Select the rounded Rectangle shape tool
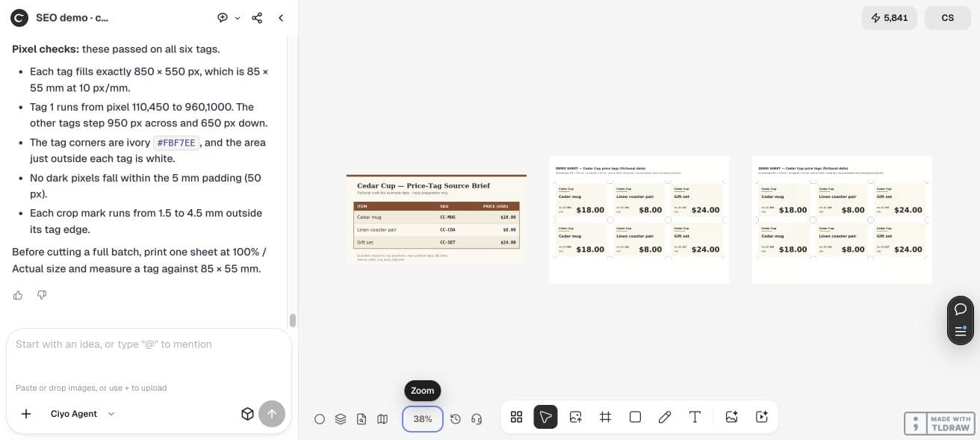 point(636,417)
